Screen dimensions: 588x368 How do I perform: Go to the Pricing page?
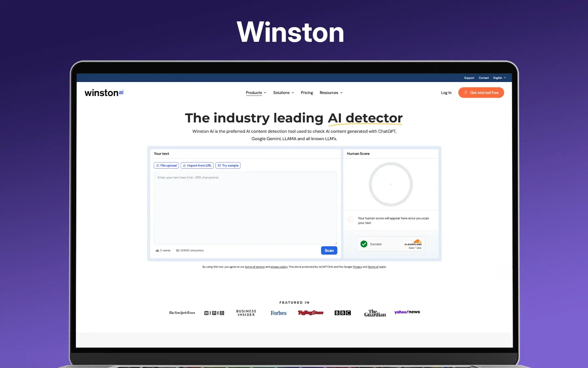[x=307, y=93]
